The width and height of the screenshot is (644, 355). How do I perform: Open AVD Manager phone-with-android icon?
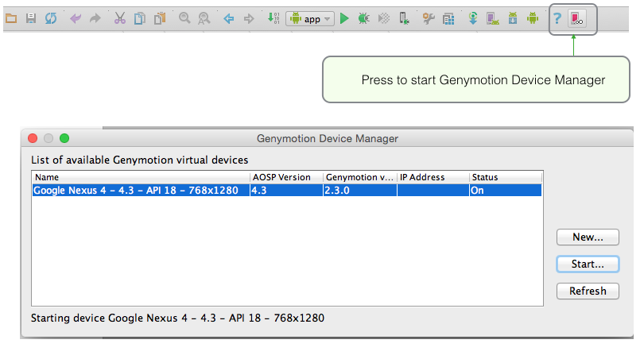point(493,18)
